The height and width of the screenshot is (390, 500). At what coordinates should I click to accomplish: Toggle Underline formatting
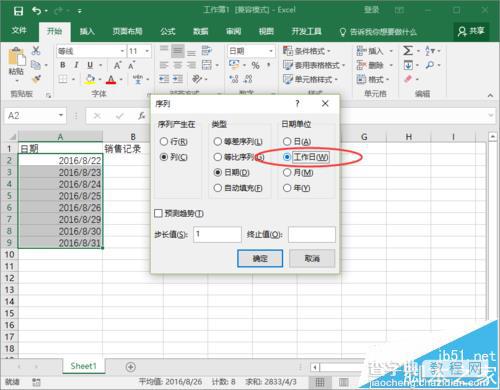click(90, 65)
